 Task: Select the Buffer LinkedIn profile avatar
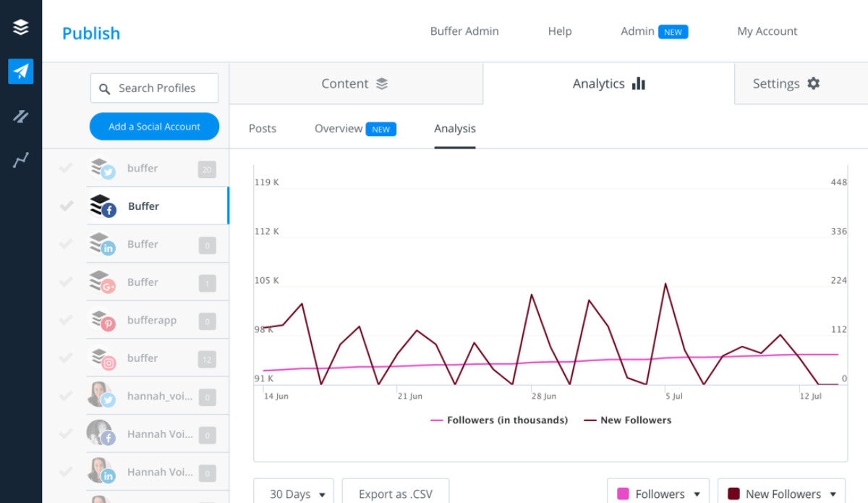click(x=102, y=245)
